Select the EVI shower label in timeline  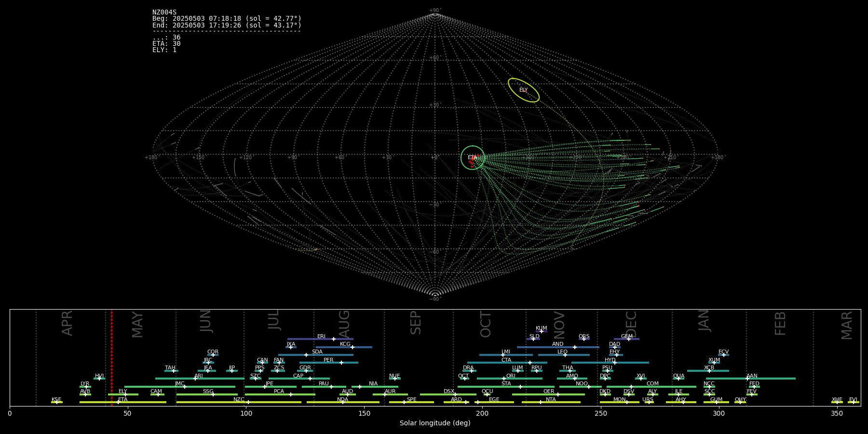tap(853, 400)
